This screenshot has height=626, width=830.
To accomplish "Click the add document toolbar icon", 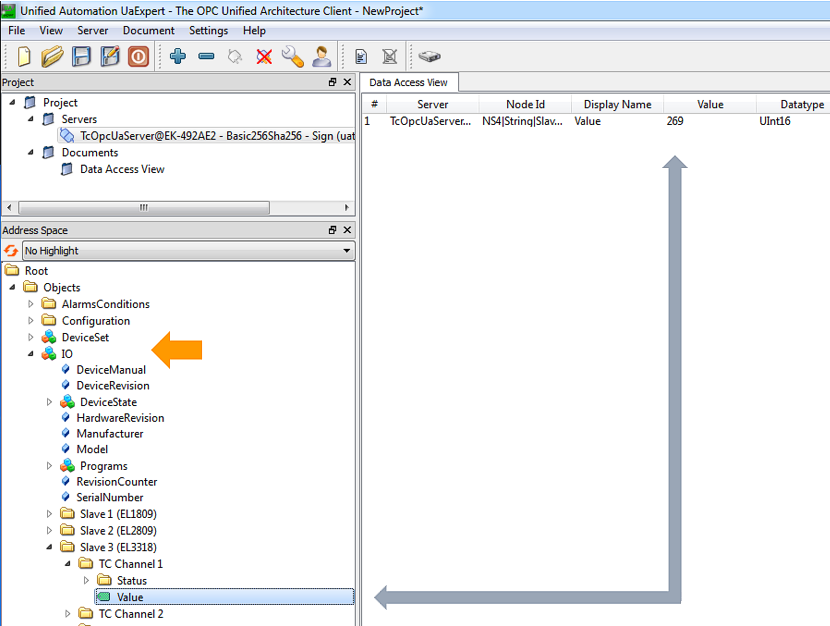I will [x=361, y=56].
